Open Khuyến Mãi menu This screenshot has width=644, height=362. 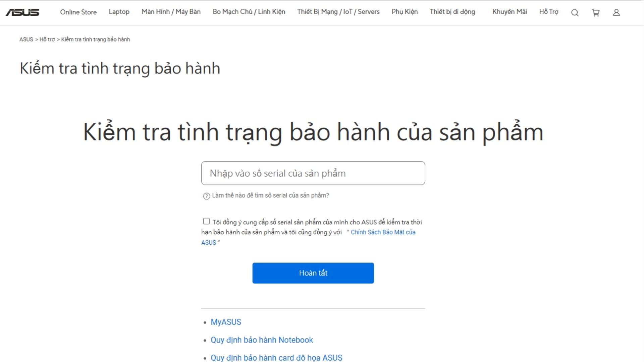click(510, 12)
